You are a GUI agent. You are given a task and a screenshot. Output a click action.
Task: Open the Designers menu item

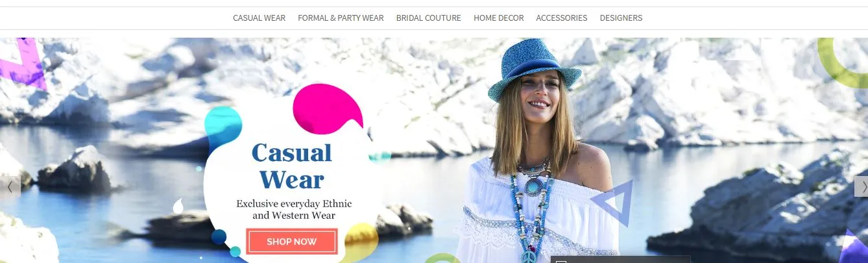pos(621,18)
